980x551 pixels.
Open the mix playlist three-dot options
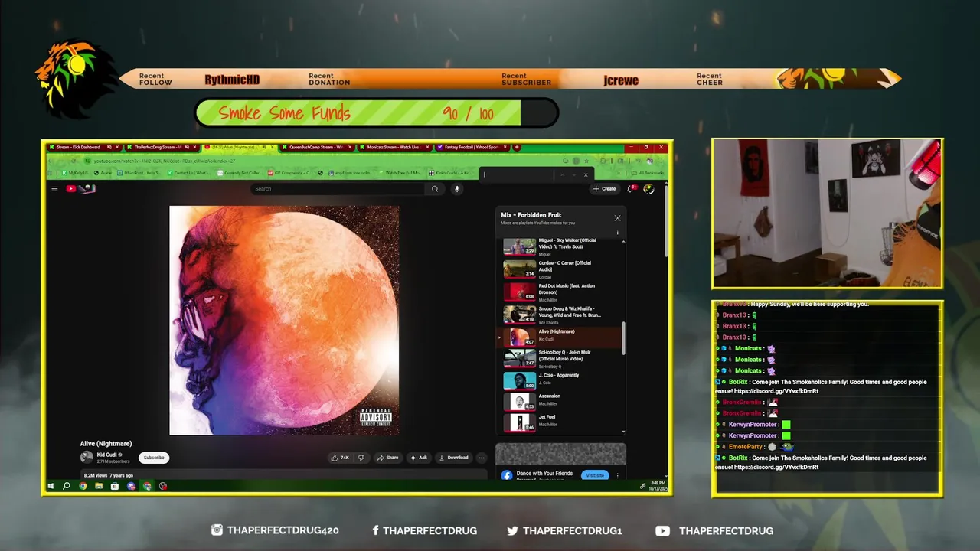[x=617, y=232]
